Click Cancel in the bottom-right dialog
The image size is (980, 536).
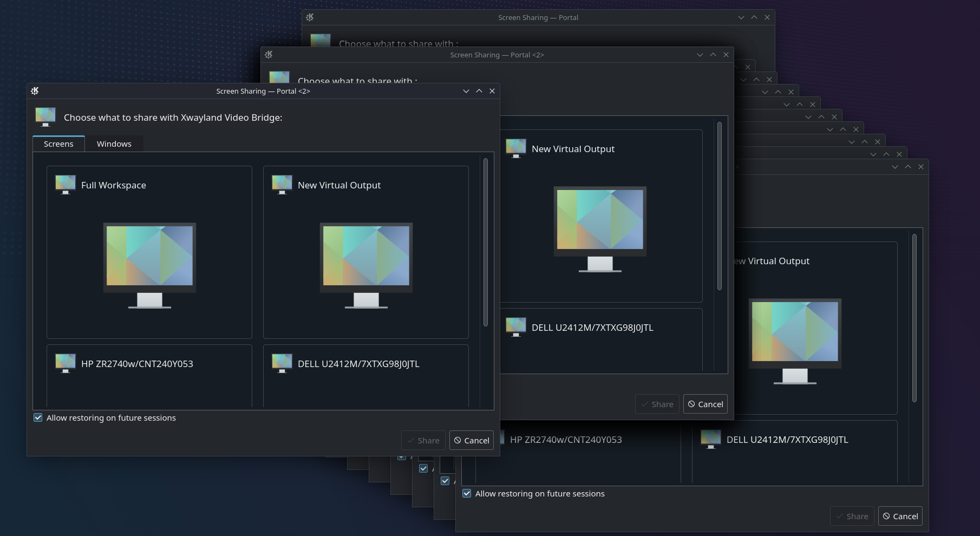coord(900,517)
